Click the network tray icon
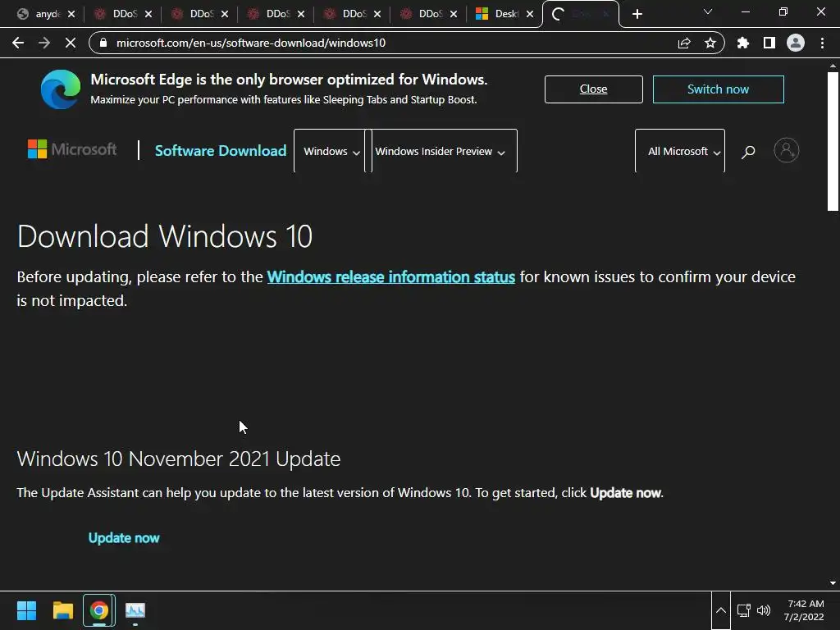 click(743, 610)
